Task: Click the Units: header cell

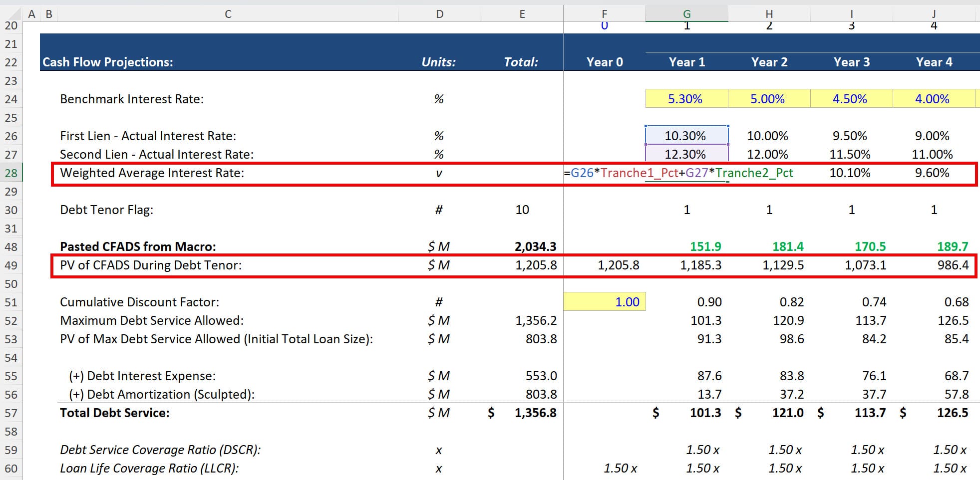Action: click(x=438, y=62)
